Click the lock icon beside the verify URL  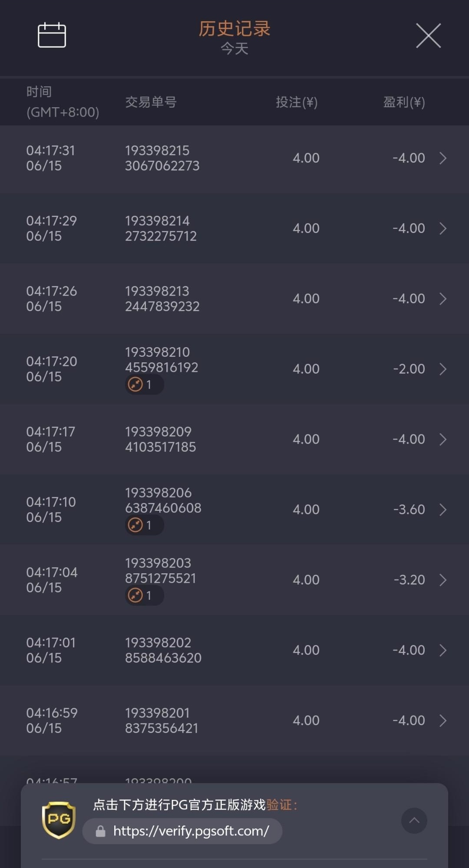tap(101, 831)
